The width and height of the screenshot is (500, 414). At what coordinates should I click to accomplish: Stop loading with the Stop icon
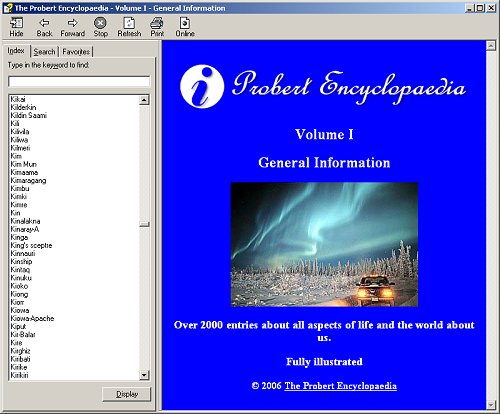pyautogui.click(x=100, y=23)
